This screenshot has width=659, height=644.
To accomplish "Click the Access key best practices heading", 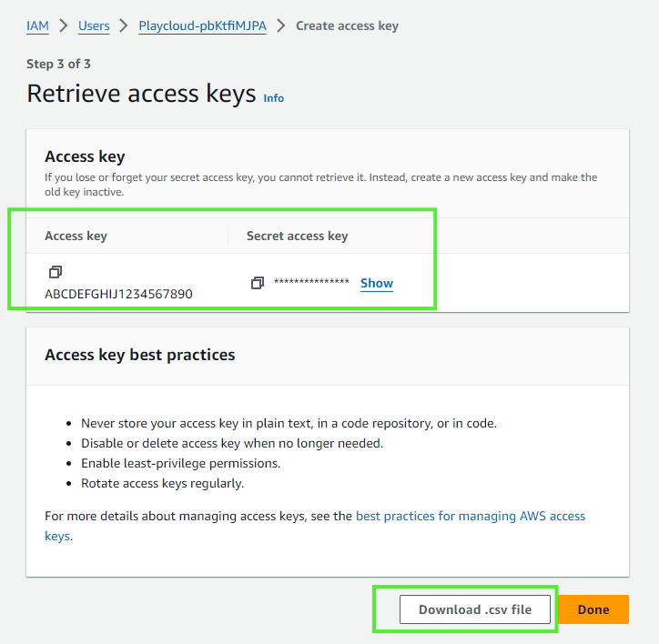I will click(139, 355).
